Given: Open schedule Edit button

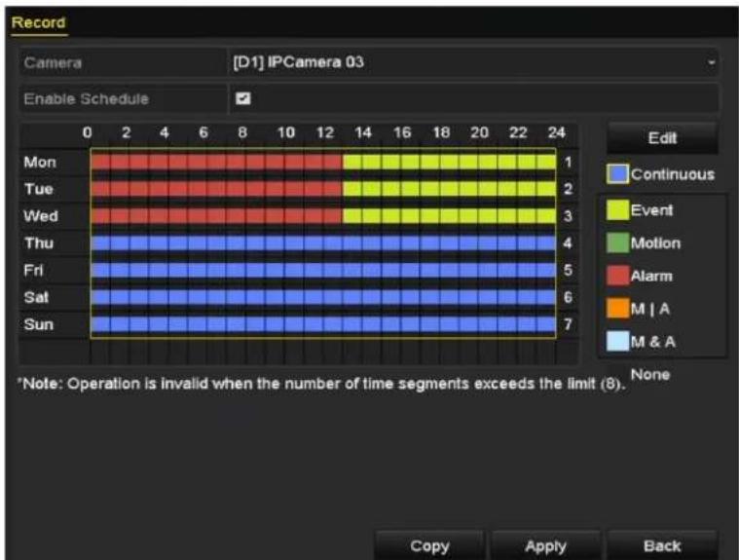Looking at the screenshot, I should [x=662, y=138].
